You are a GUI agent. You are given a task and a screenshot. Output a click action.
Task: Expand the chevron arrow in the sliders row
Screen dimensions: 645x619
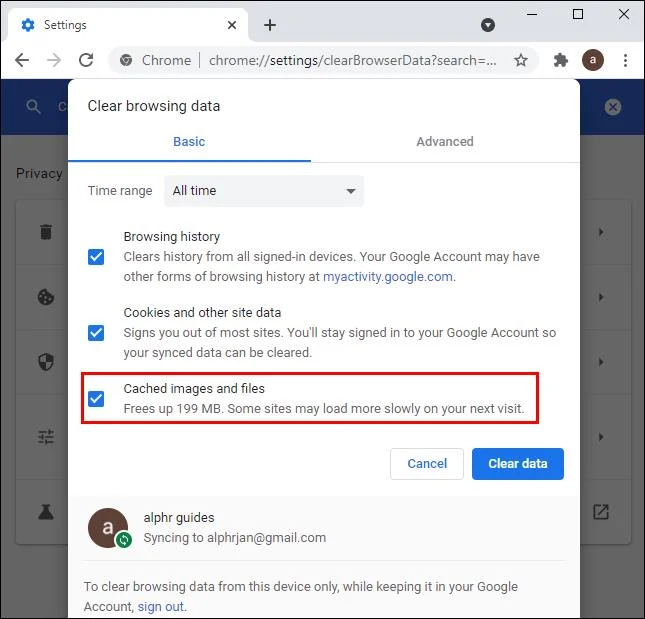tap(601, 437)
